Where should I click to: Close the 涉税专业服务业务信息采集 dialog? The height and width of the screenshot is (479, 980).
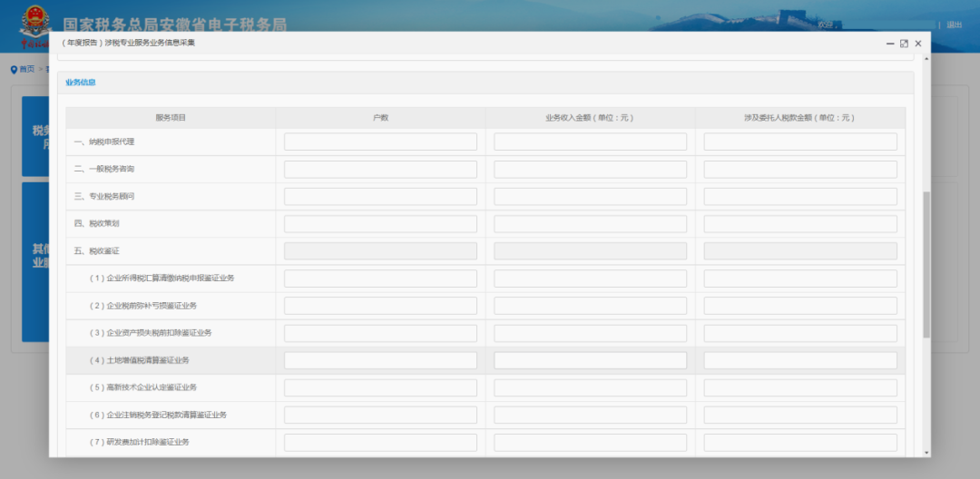coord(918,44)
